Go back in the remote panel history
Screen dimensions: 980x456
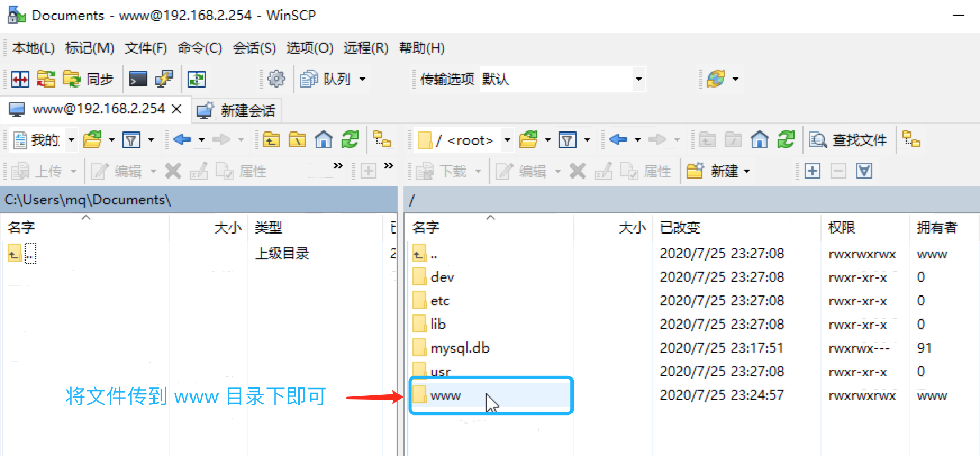click(618, 140)
